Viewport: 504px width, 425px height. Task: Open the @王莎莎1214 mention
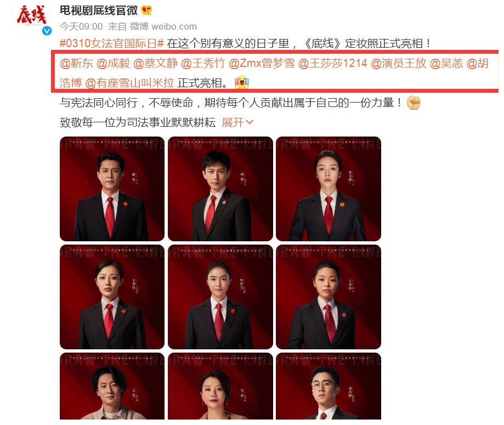pos(333,63)
